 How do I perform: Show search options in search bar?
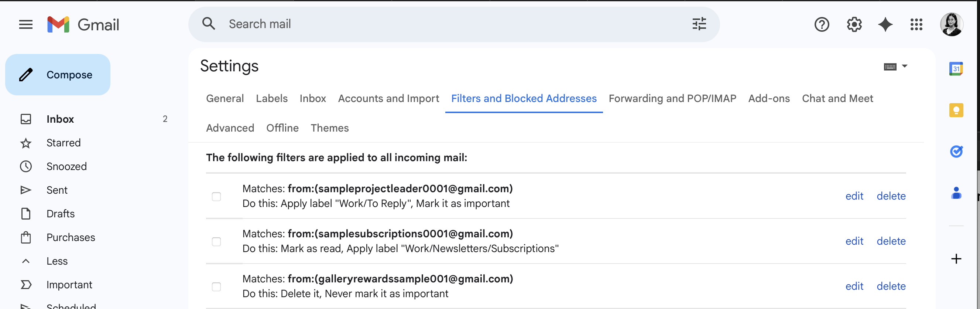(699, 24)
